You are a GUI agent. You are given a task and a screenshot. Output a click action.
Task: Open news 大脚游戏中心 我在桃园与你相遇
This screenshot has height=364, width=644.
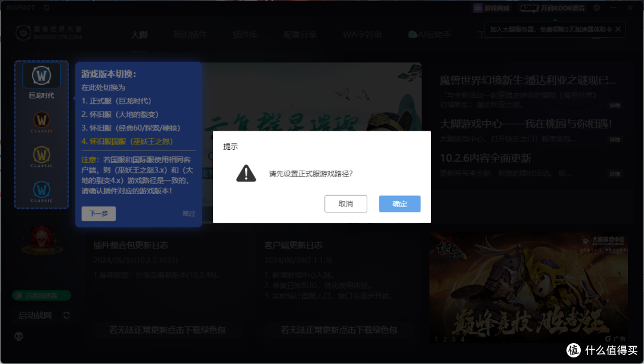526,124
